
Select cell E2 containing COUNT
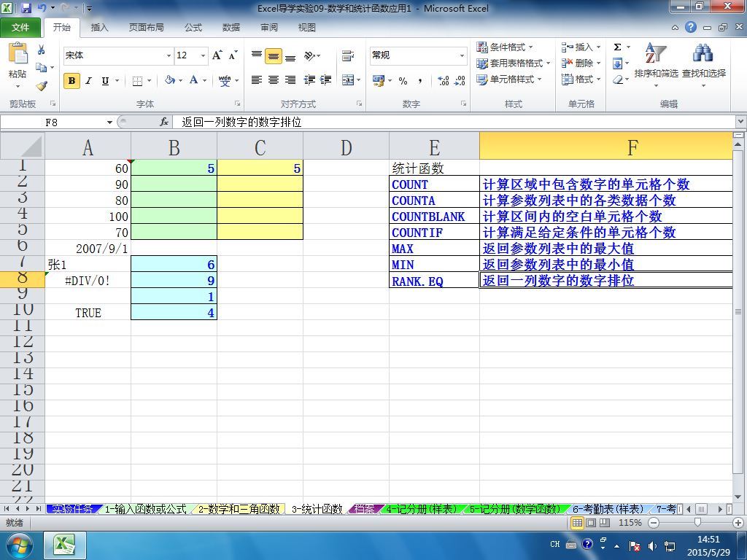tap(434, 184)
